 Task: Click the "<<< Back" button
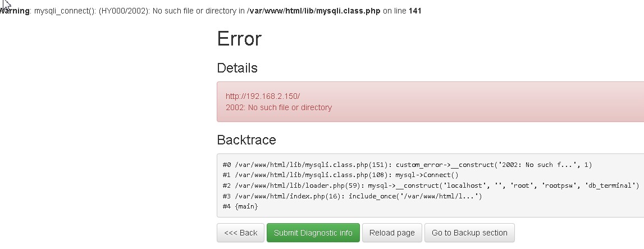240,233
